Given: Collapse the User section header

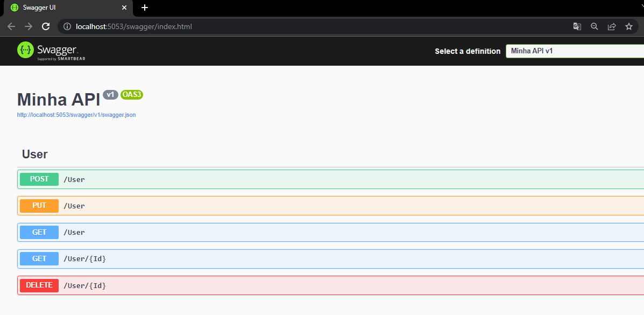Looking at the screenshot, I should (331, 154).
